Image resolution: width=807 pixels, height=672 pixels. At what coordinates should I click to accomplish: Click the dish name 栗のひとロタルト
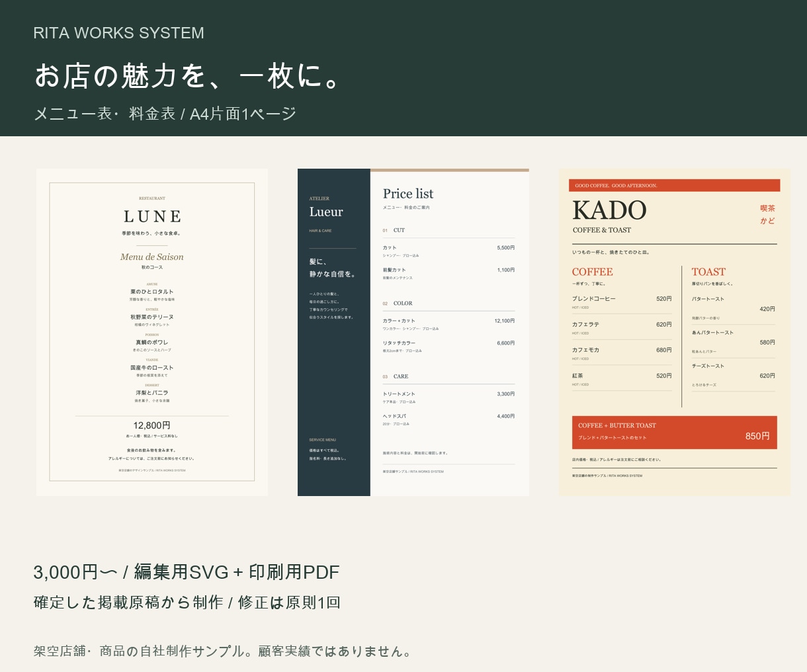click(x=152, y=292)
